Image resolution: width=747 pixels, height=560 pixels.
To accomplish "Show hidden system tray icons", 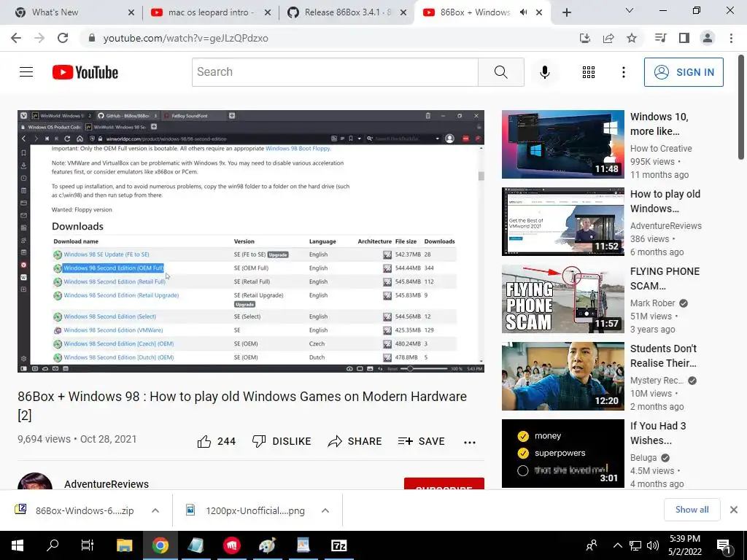I will 617,545.
